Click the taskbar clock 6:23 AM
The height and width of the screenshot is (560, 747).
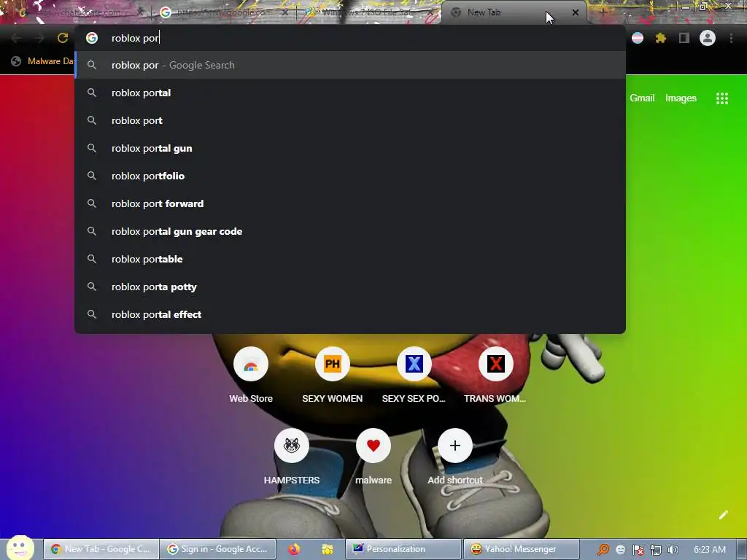(710, 550)
